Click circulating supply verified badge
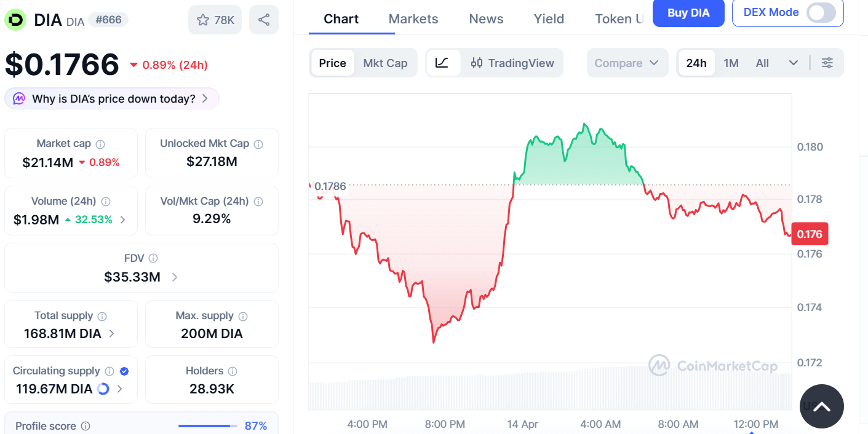Screen dimensions: 868x434 pyautogui.click(x=124, y=371)
